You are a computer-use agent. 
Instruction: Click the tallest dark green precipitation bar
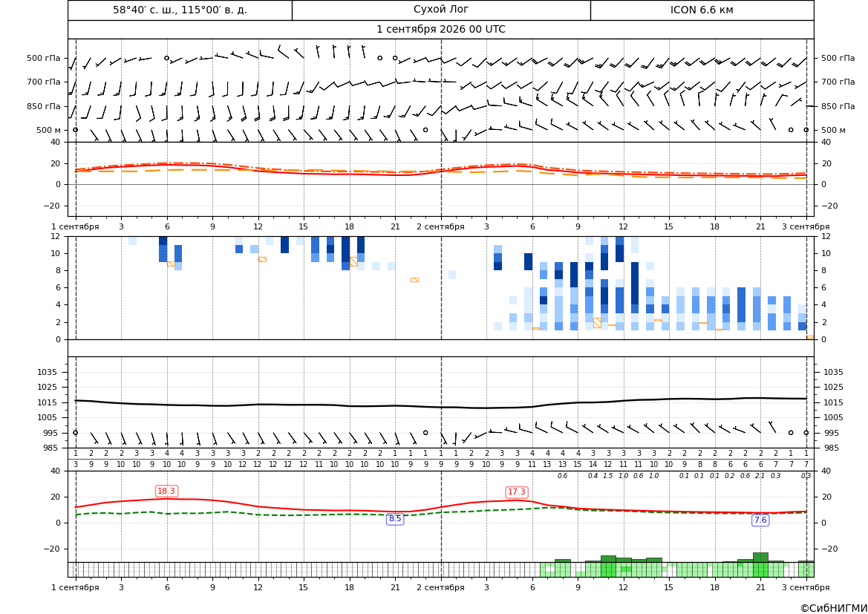[760, 558]
